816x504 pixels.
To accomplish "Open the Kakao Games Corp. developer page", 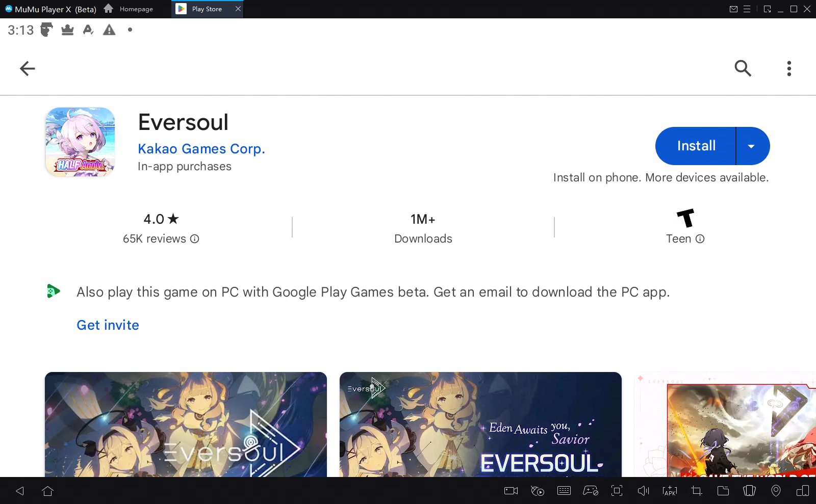I will pos(201,148).
